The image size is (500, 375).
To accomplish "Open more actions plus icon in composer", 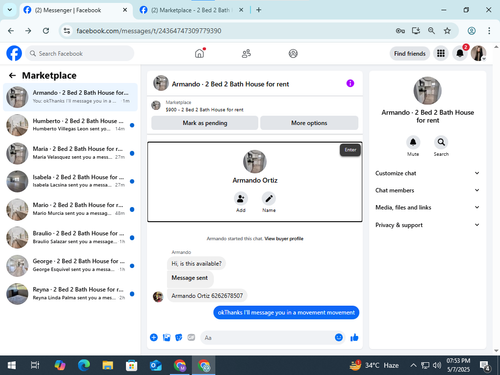I will [154, 337].
